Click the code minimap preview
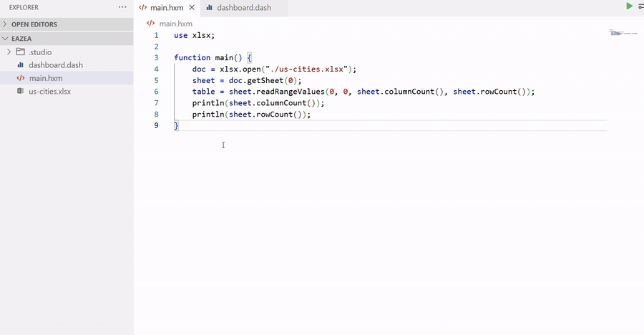The height and width of the screenshot is (335, 644). pyautogui.click(x=623, y=33)
